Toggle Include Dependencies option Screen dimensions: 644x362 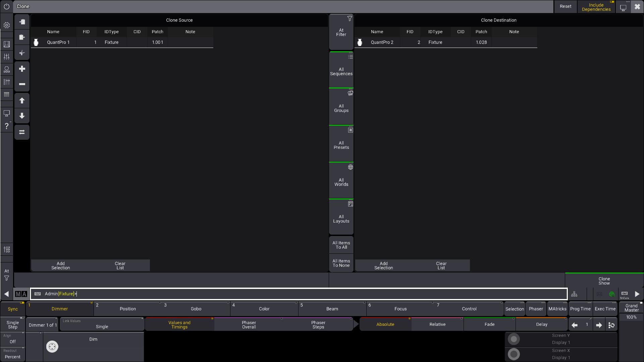click(x=596, y=7)
